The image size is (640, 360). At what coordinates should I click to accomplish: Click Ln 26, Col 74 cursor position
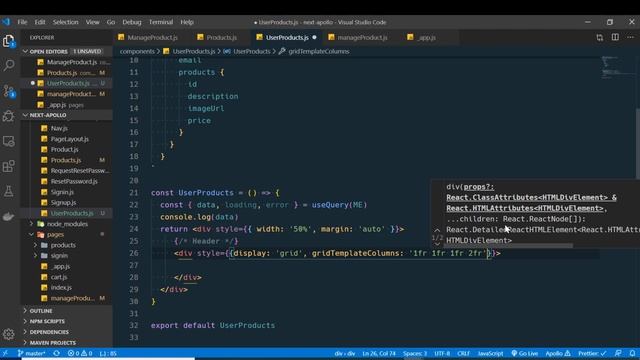click(379, 353)
